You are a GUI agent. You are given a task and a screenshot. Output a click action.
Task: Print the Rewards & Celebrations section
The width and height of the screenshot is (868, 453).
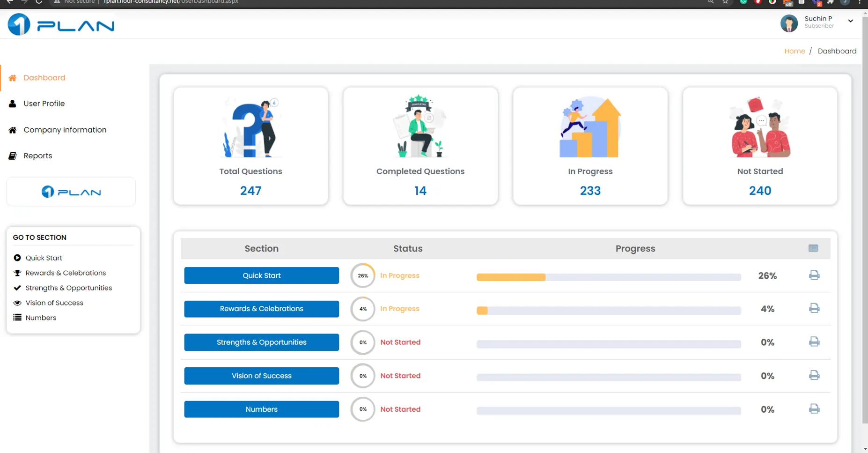(x=814, y=308)
